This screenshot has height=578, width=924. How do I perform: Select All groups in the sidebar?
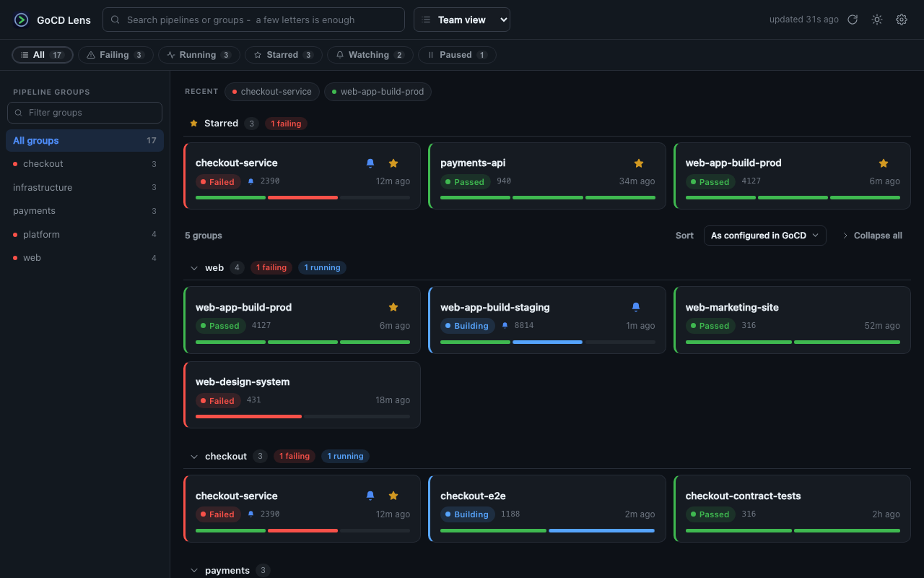pos(84,140)
